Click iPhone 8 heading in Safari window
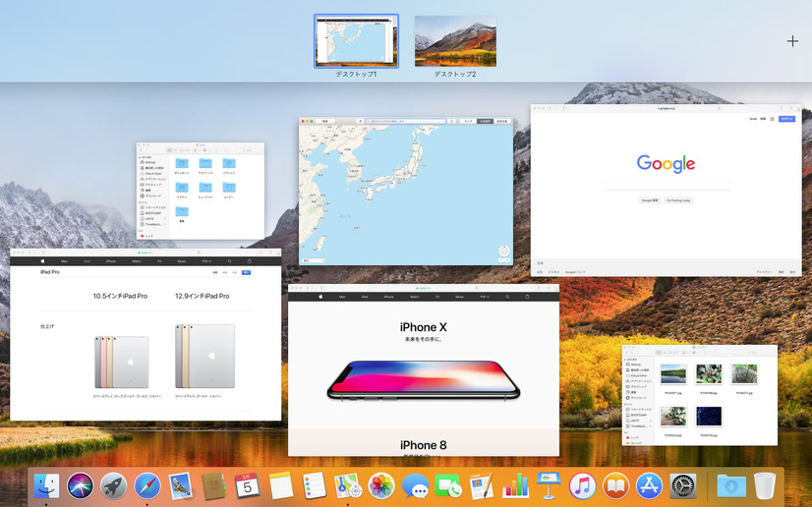Screen dimensions: 812x507 423,445
